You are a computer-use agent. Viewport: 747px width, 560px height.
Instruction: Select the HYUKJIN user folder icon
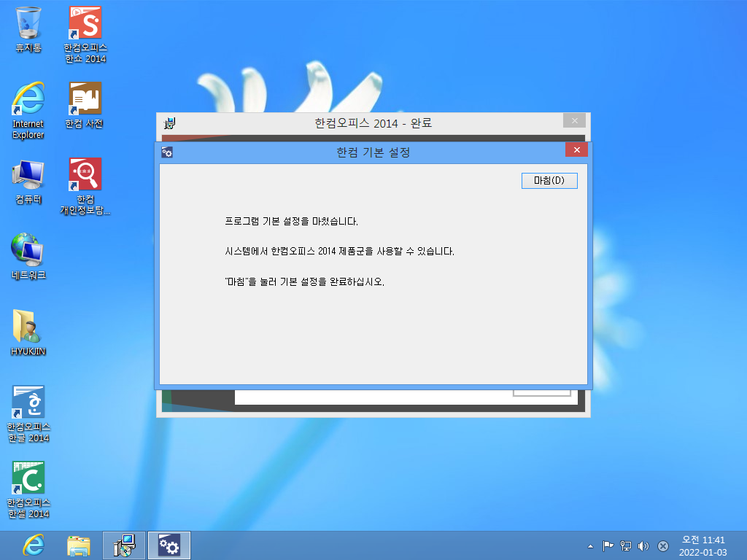28,332
